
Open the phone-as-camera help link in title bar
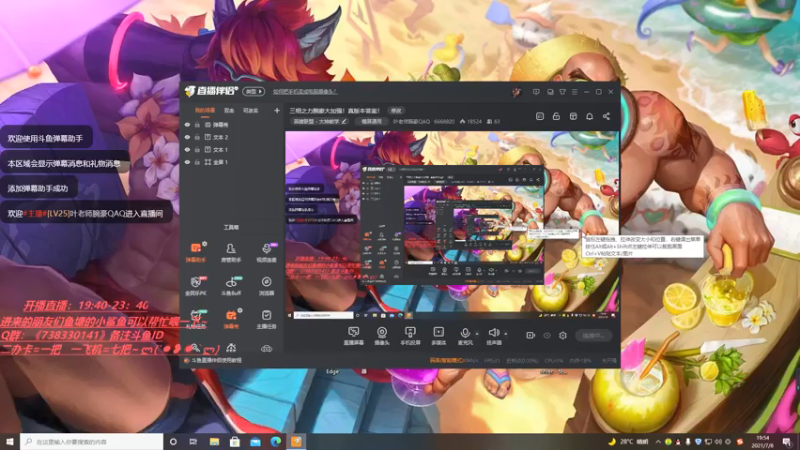pyautogui.click(x=305, y=92)
